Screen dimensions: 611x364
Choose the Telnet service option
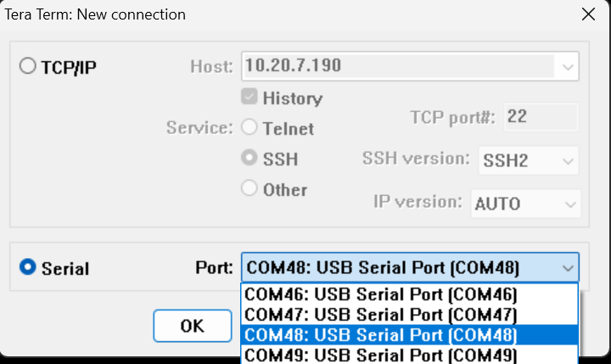pyautogui.click(x=249, y=128)
